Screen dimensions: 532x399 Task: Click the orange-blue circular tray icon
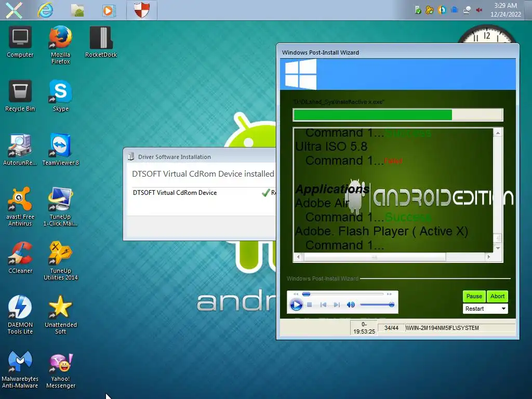tap(442, 10)
